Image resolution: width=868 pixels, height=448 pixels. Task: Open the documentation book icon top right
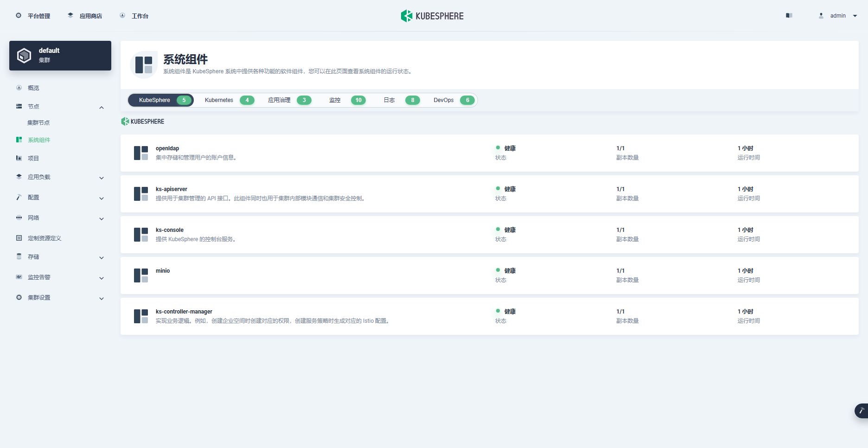click(x=789, y=15)
